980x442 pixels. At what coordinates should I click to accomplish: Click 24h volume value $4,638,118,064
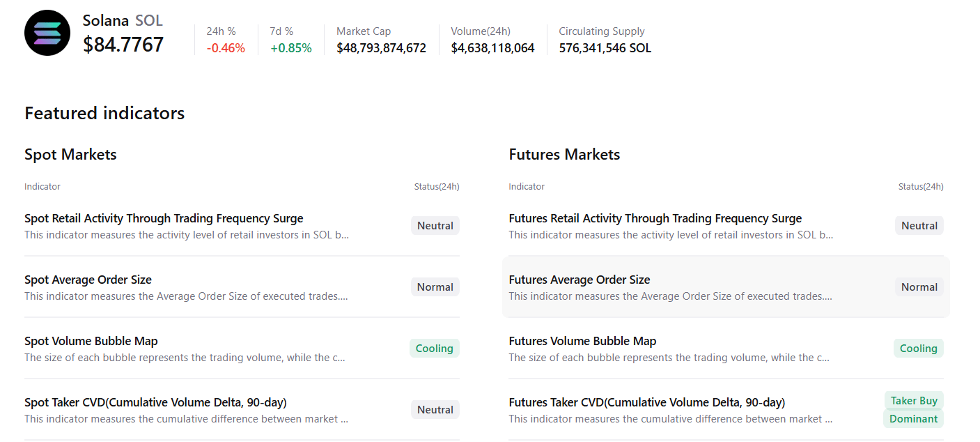492,48
